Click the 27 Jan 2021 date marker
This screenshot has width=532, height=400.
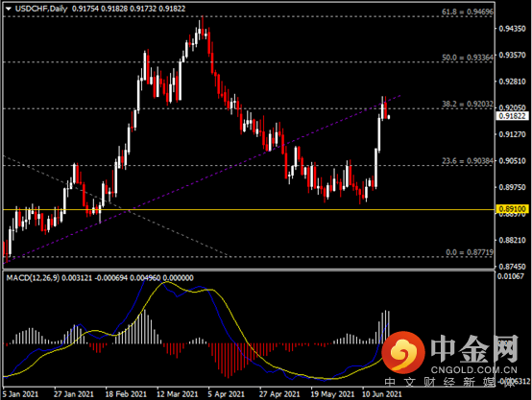click(x=74, y=394)
